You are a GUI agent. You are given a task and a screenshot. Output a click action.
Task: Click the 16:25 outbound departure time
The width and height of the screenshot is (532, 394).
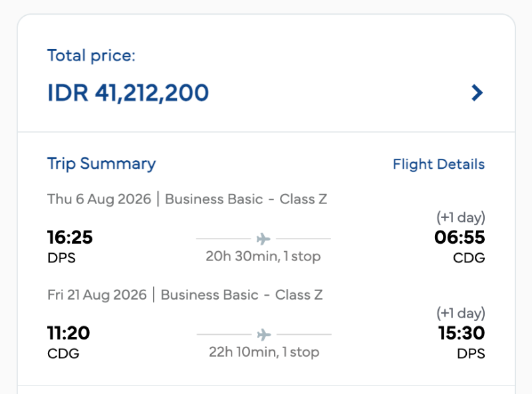click(x=70, y=237)
